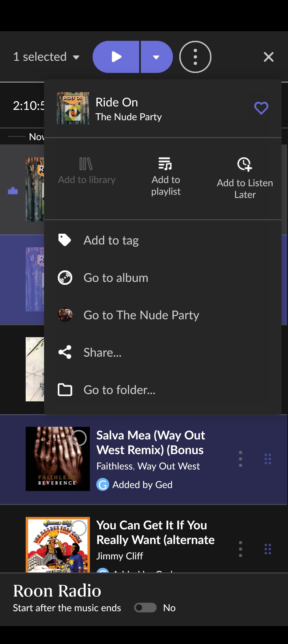Open the three-dot menu for Salva Mea track
This screenshot has height=644, width=288.
[x=240, y=459]
